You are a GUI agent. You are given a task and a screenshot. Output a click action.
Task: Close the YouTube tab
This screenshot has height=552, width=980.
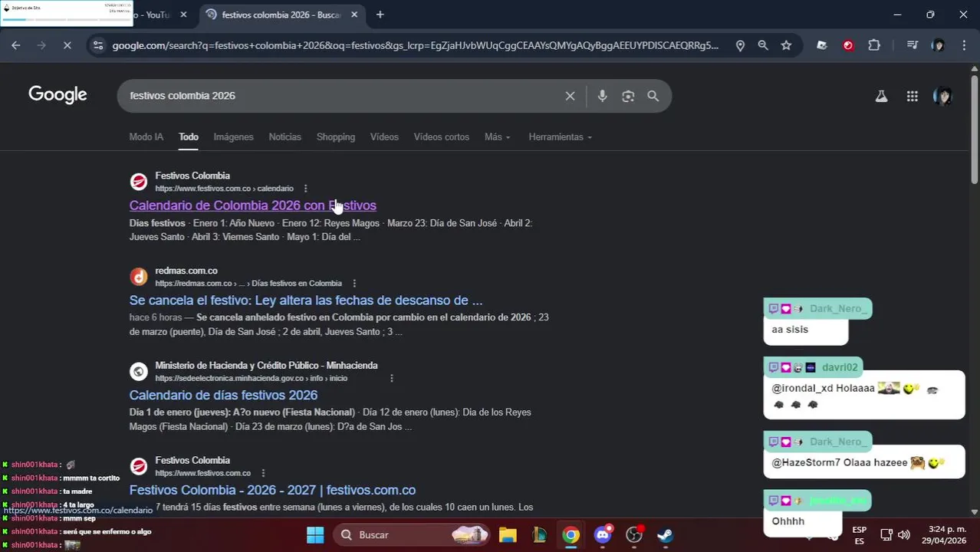183,15
